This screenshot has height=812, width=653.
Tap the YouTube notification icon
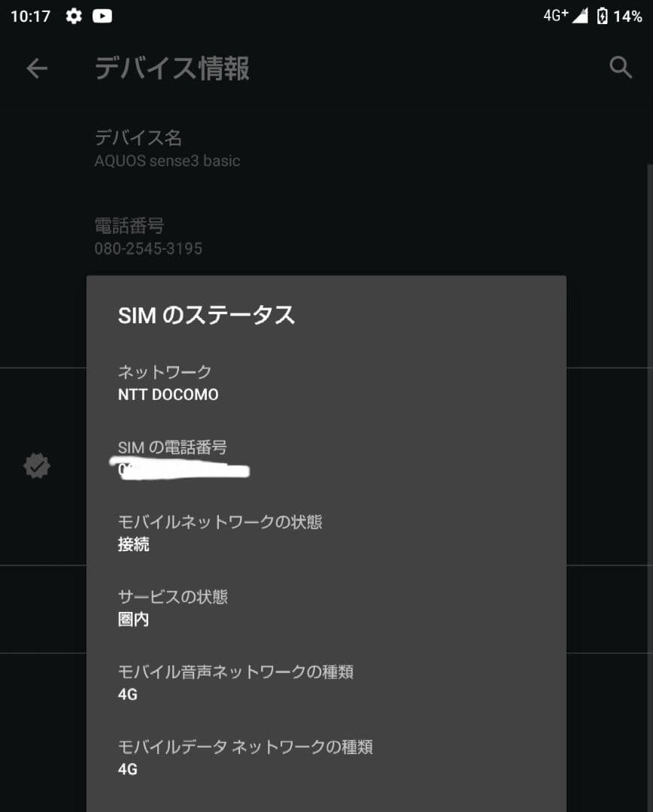tap(102, 16)
